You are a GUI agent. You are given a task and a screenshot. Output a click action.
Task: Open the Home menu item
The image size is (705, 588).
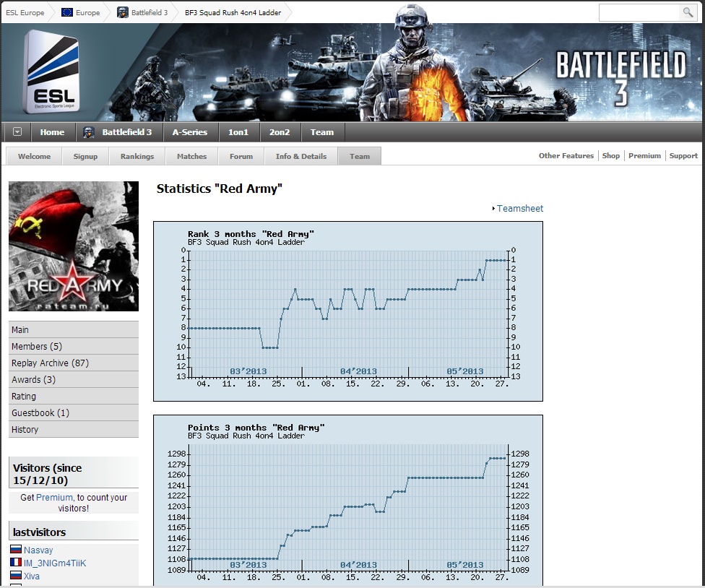coord(52,132)
